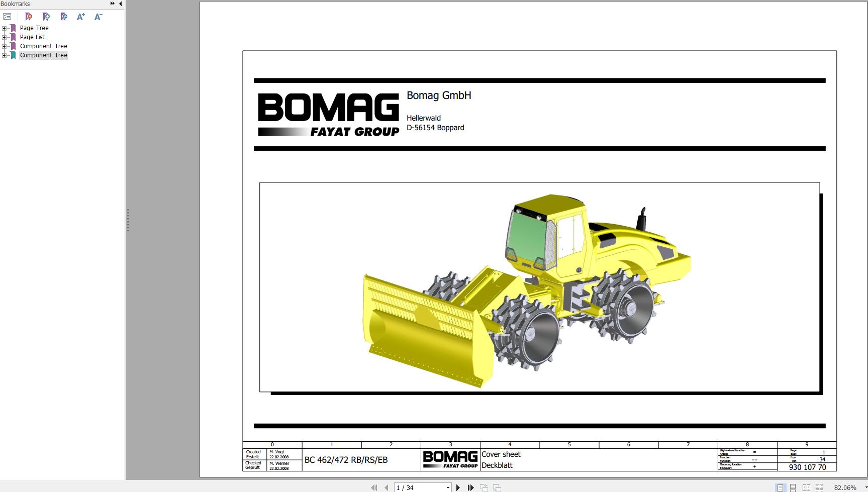Click the 'Bomag GmbH' heading text

(439, 95)
